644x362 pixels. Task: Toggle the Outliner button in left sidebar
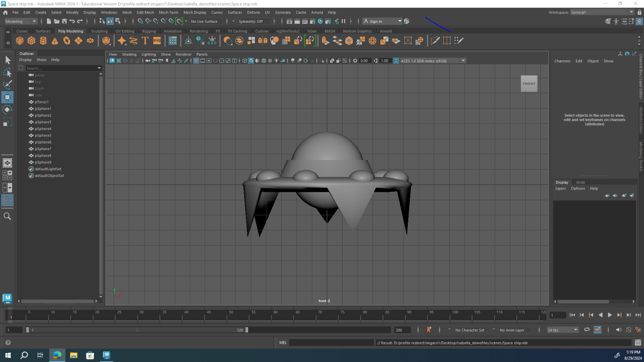pos(8,200)
